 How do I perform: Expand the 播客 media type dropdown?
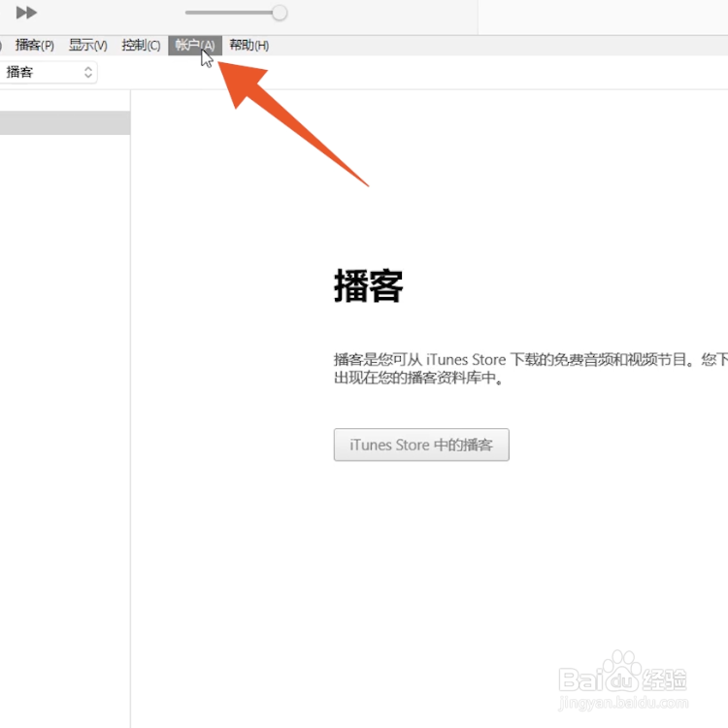[x=48, y=73]
